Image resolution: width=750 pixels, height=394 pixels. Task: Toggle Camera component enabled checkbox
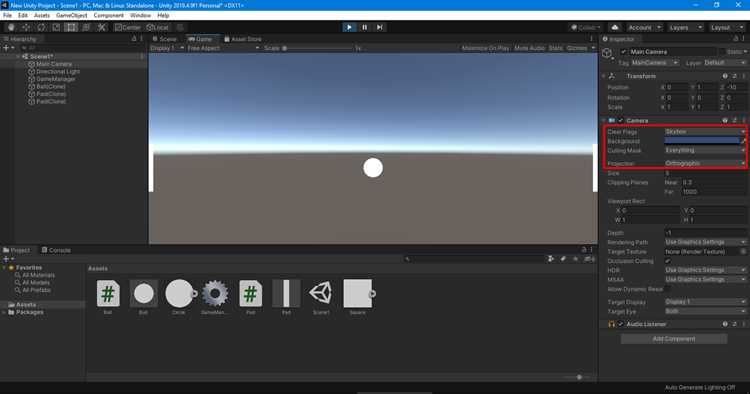621,120
